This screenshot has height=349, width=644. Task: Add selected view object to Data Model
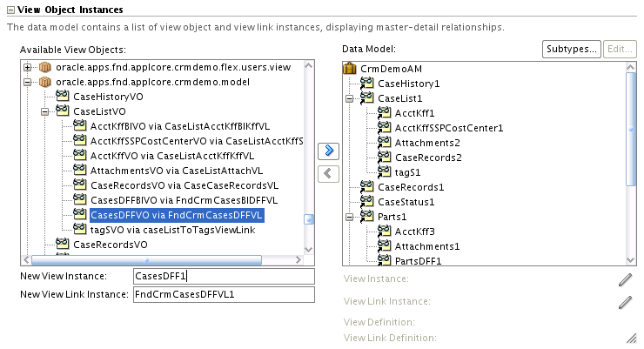coord(329,151)
